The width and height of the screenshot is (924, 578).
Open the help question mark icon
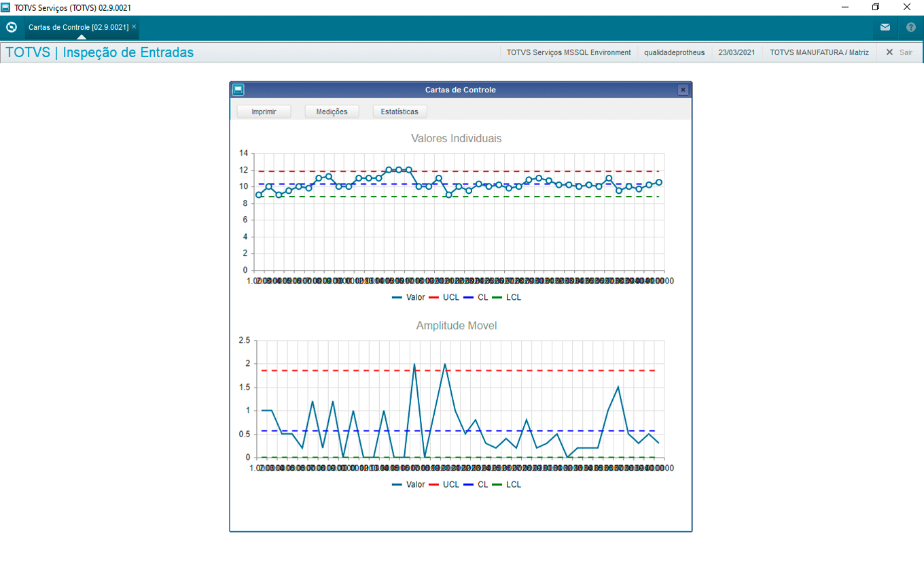(910, 27)
